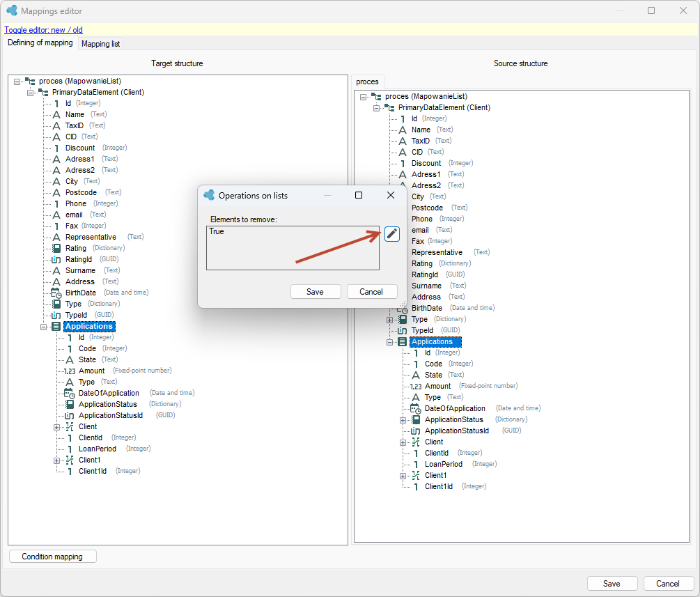Click the dictionary icon beside Type in Source structure
This screenshot has height=597, width=700.
pyautogui.click(x=402, y=319)
